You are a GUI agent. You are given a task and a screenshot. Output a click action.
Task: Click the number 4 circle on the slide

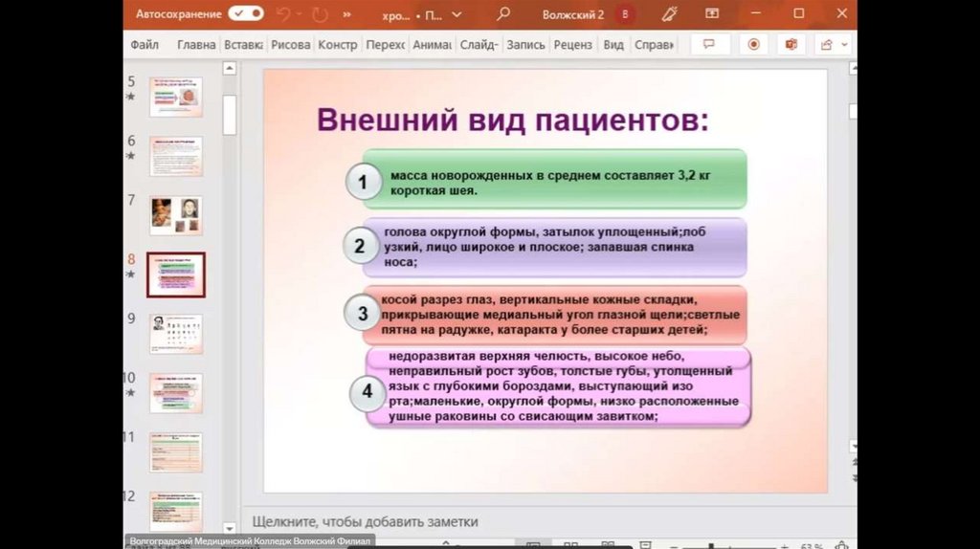[367, 392]
